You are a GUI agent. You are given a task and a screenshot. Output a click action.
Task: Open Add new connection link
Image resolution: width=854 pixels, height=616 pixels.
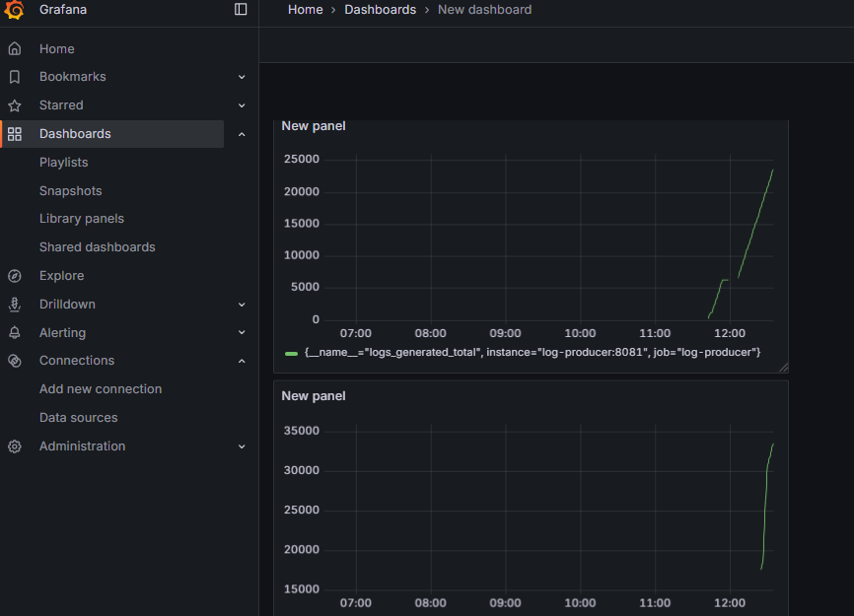click(101, 389)
